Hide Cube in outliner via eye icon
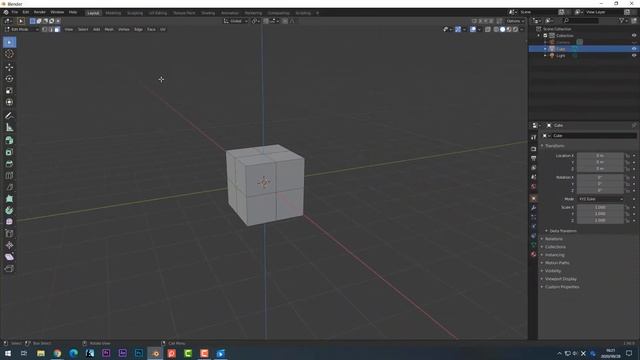The width and height of the screenshot is (640, 360). (x=634, y=49)
